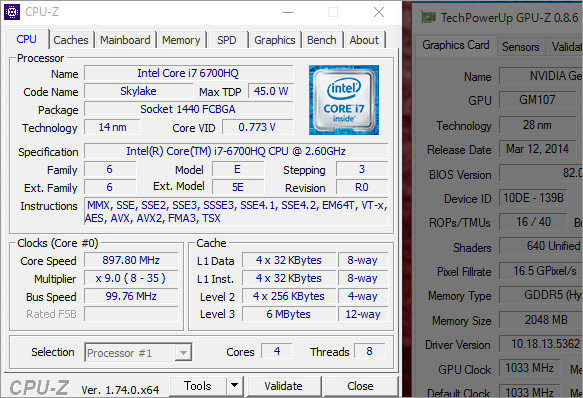This screenshot has width=583, height=398.
Task: Click the GPU-Z Memory Type GDDR5 field
Action: 541,295
